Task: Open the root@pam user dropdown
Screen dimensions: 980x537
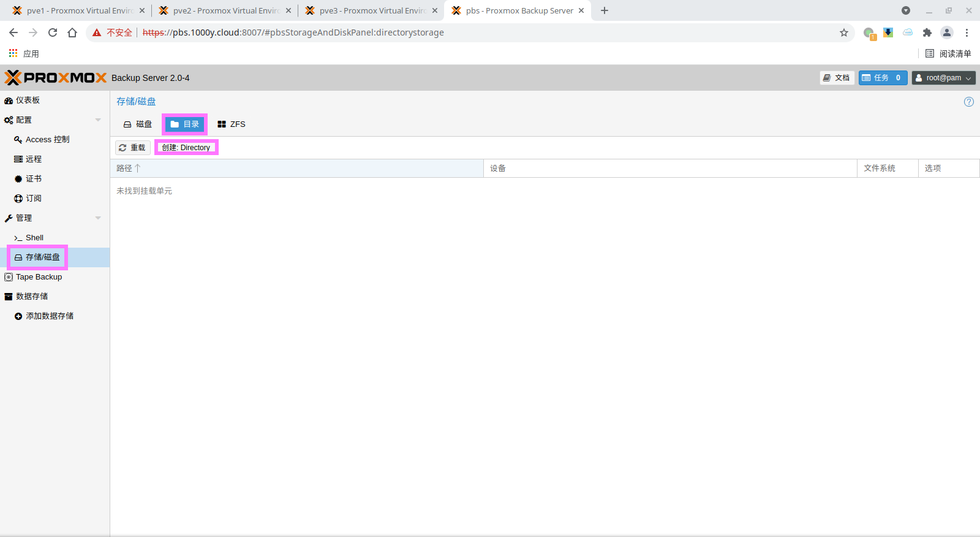Action: point(943,78)
